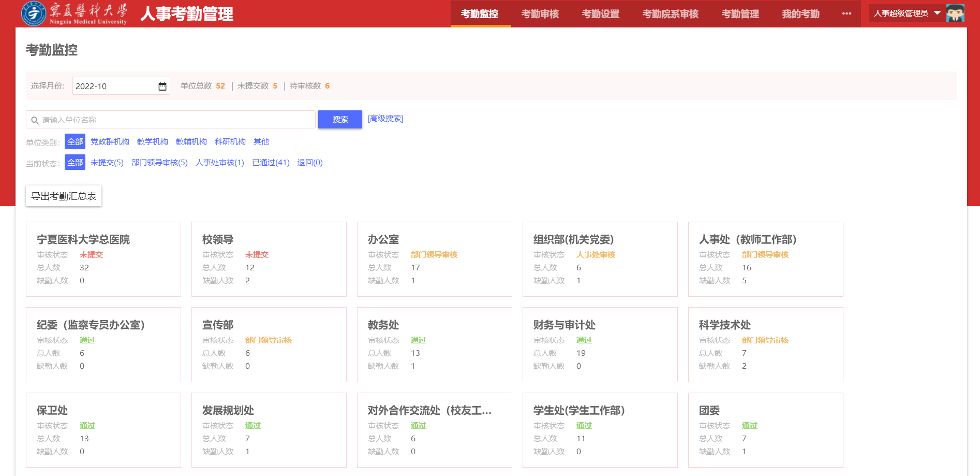The width and height of the screenshot is (980, 476).
Task: Select the 未提交(5) status filter
Action: (x=107, y=163)
